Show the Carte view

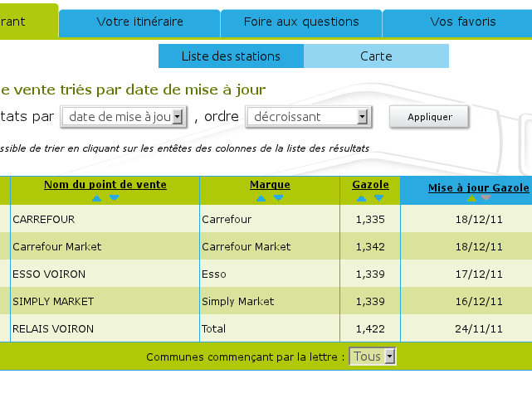(376, 56)
